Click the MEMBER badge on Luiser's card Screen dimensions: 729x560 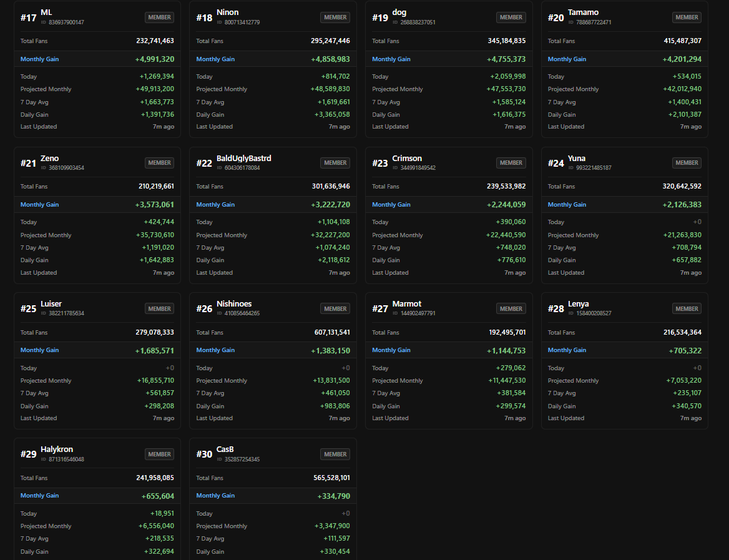pos(160,309)
